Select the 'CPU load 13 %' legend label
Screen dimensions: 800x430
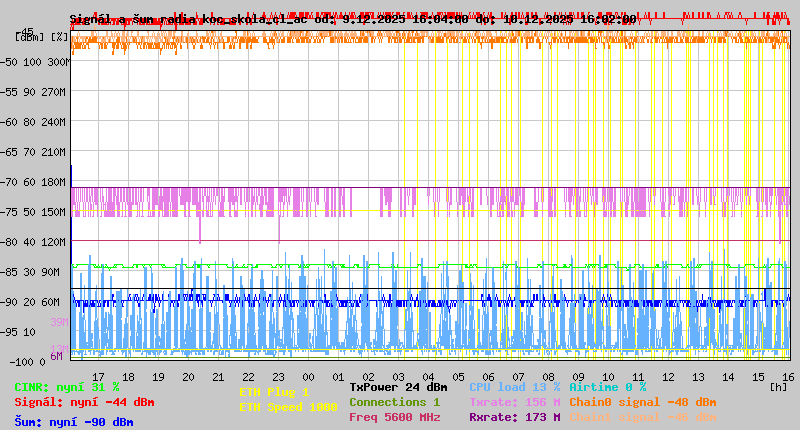click(x=514, y=387)
